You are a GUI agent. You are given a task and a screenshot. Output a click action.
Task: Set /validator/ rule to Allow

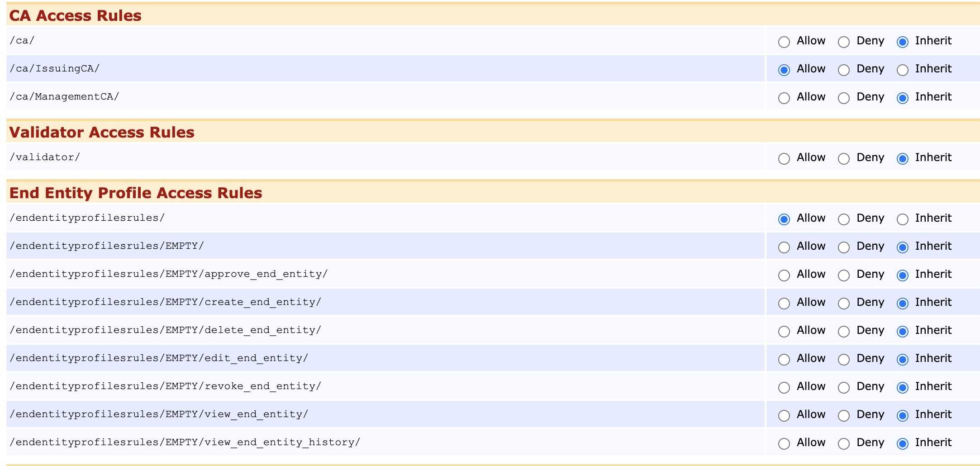tap(784, 159)
